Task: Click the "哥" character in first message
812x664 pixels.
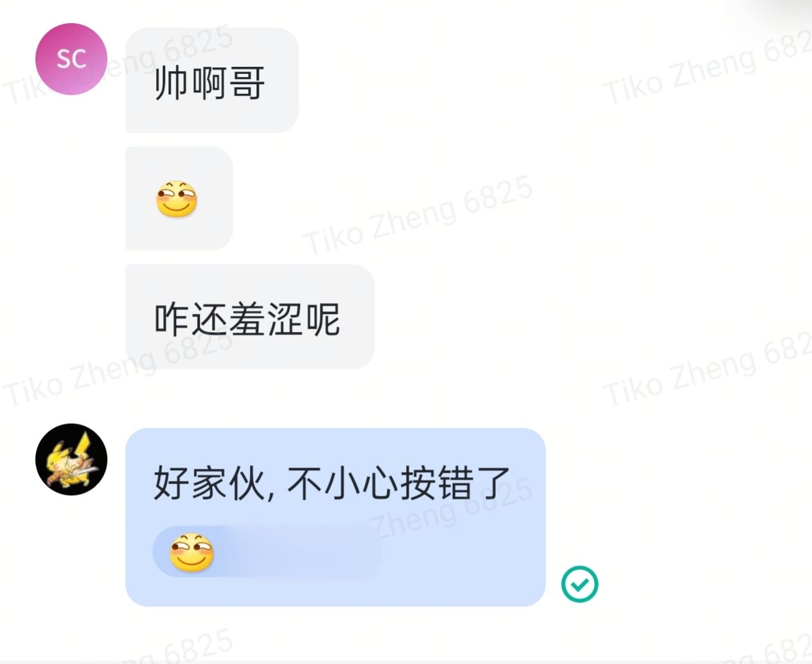Action: (247, 83)
